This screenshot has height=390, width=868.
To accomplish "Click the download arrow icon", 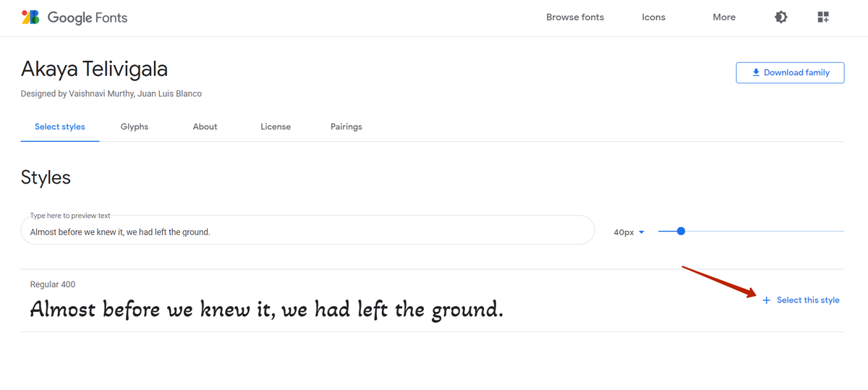I will (x=756, y=72).
